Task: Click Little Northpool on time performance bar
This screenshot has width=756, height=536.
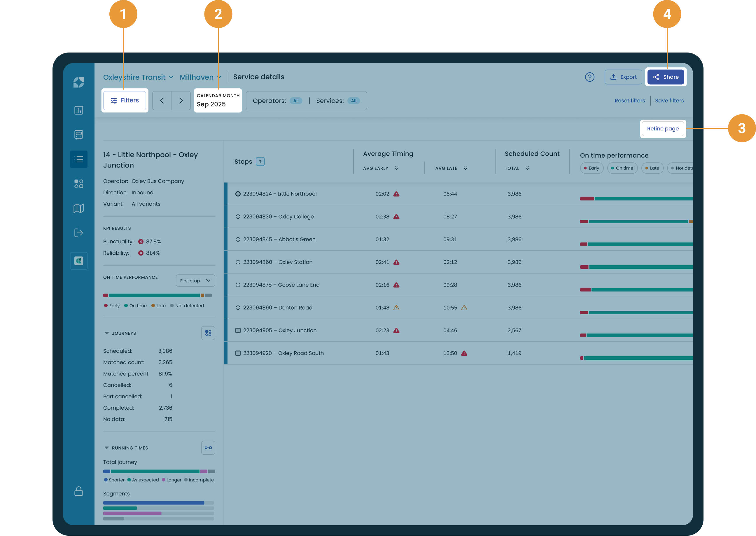Action: tap(636, 199)
